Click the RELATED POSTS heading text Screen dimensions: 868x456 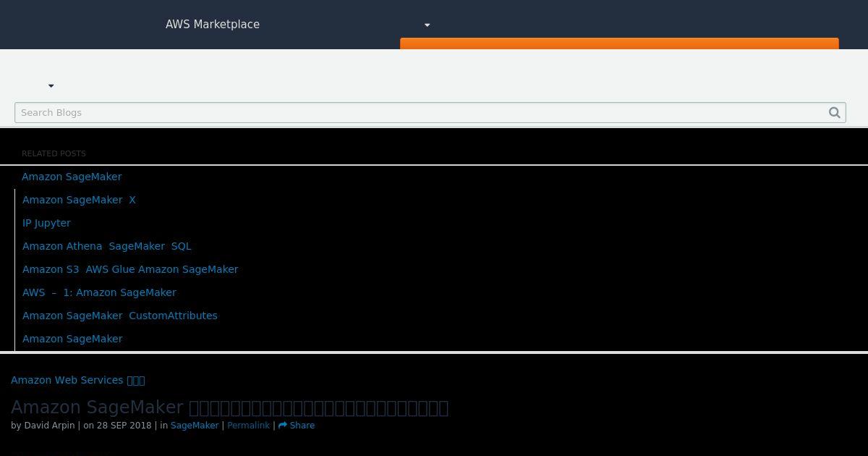pyautogui.click(x=54, y=153)
